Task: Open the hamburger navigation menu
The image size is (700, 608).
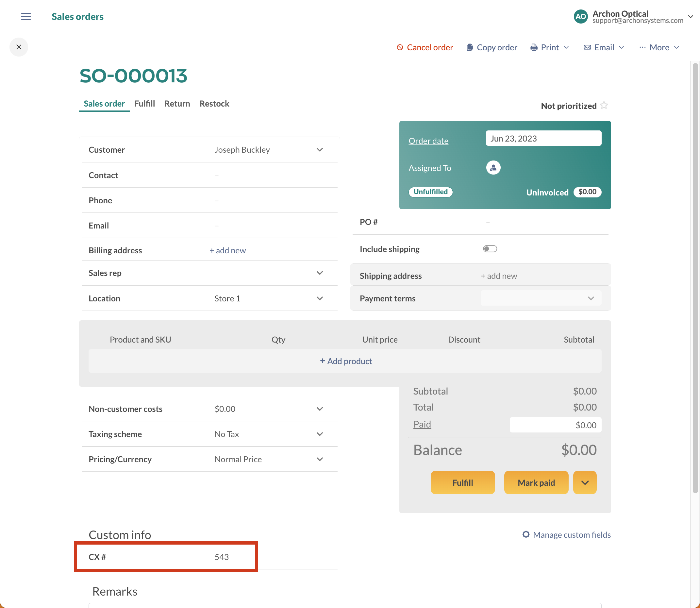Action: 26,16
